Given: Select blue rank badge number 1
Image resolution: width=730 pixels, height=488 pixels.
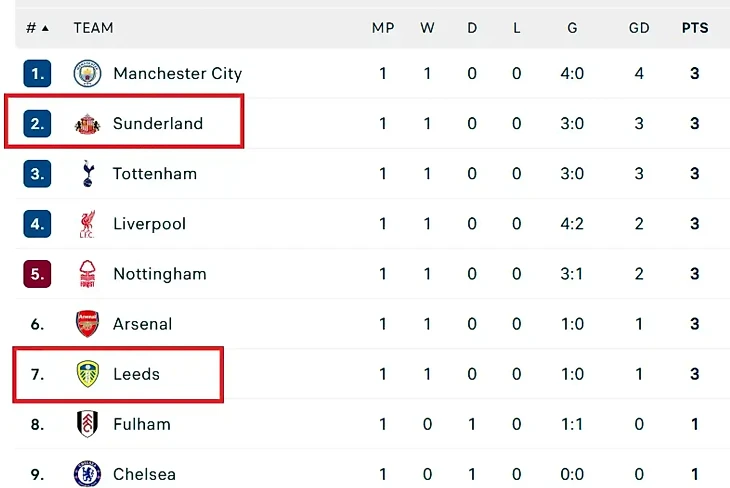Looking at the screenshot, I should [37, 74].
